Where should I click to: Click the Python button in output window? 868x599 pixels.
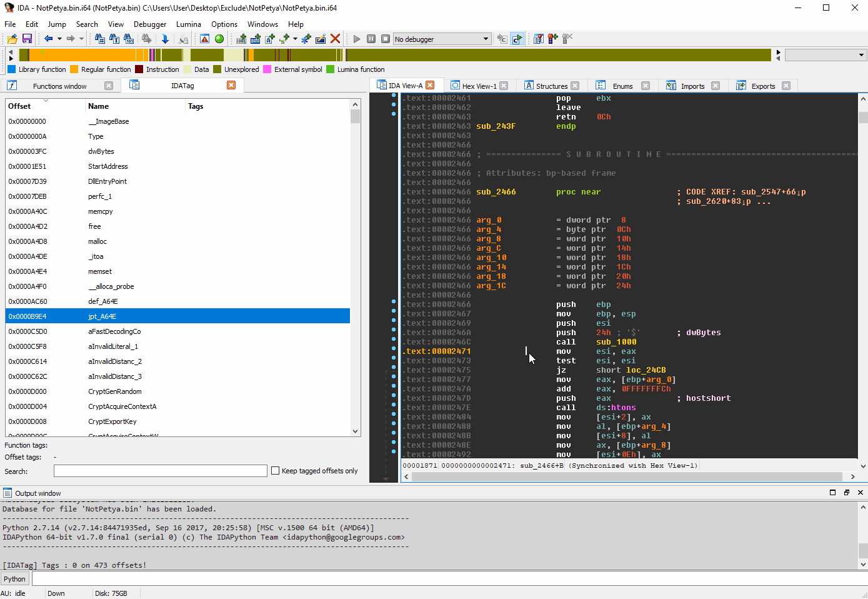[14, 579]
